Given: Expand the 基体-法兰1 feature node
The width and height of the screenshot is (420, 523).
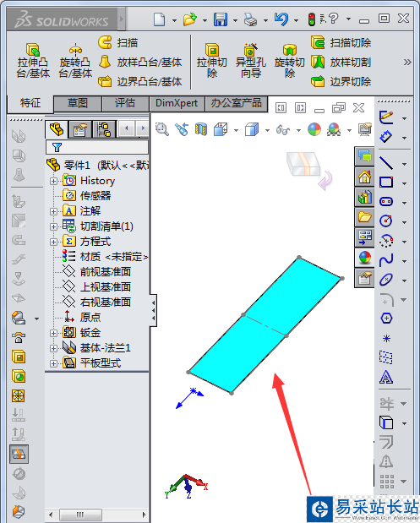Looking at the screenshot, I should coord(53,348).
